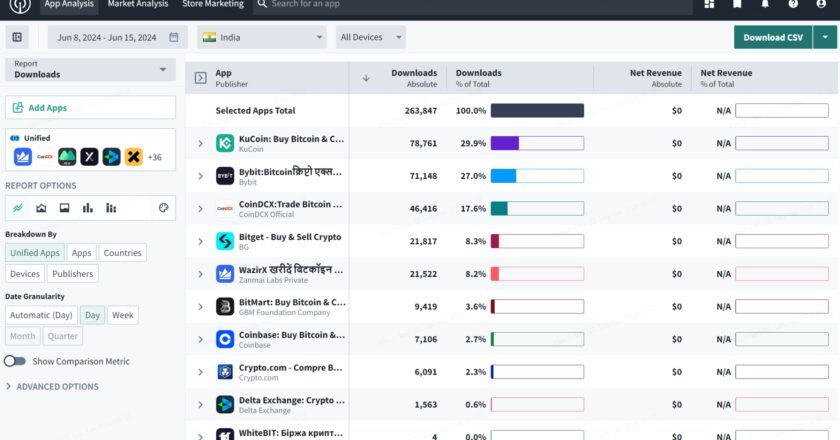
Task: Click the WazirX app icon in table
Action: click(225, 274)
